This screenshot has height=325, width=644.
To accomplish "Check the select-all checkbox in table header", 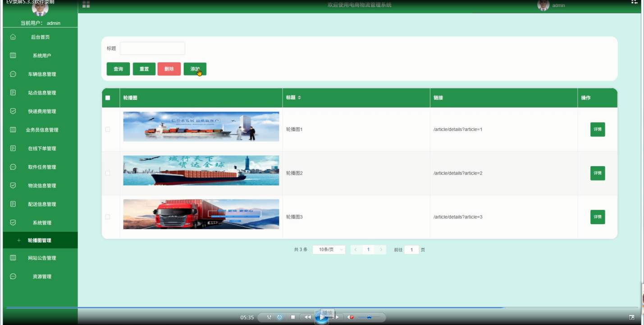I will click(108, 98).
